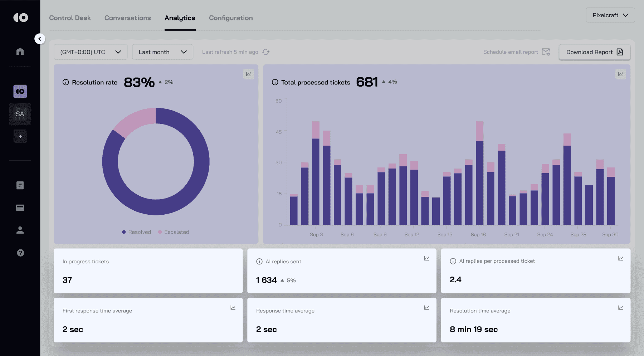Click the help question mark sidebar icon

[20, 253]
